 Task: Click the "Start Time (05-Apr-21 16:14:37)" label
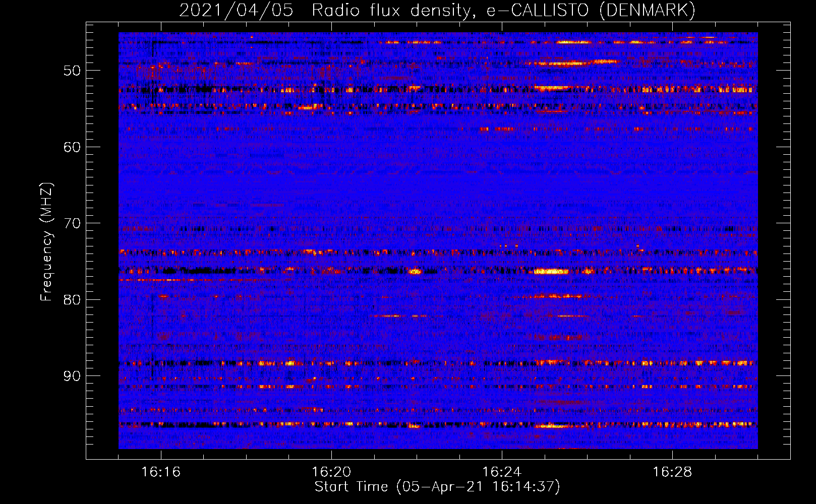point(437,487)
